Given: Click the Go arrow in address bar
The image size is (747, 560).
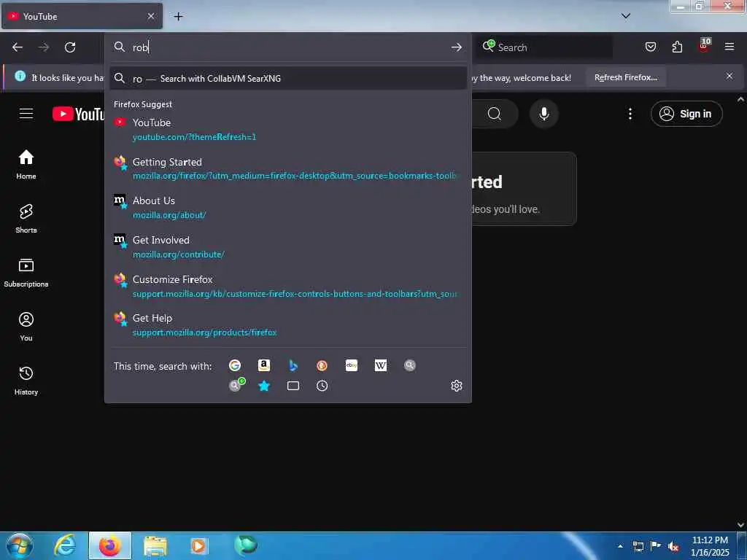Looking at the screenshot, I should point(457,47).
